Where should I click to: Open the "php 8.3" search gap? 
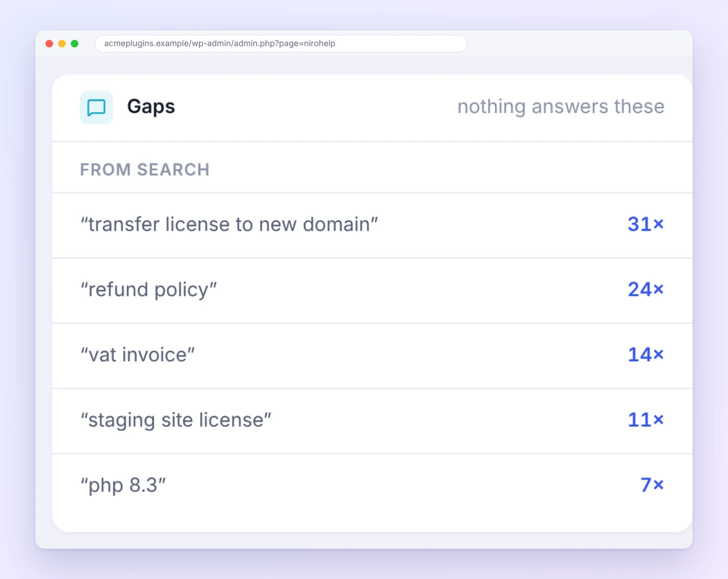[x=372, y=486]
